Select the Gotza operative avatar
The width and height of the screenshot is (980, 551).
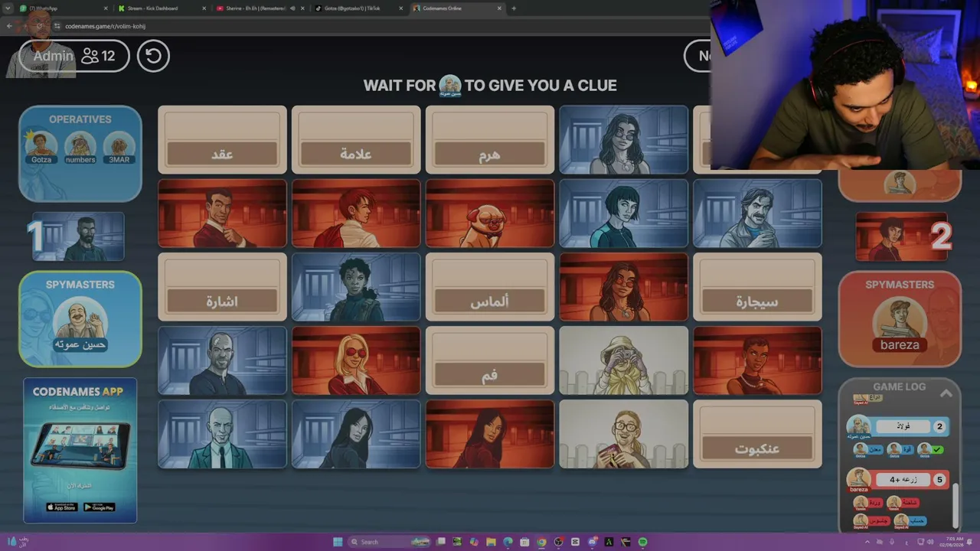[x=41, y=147]
